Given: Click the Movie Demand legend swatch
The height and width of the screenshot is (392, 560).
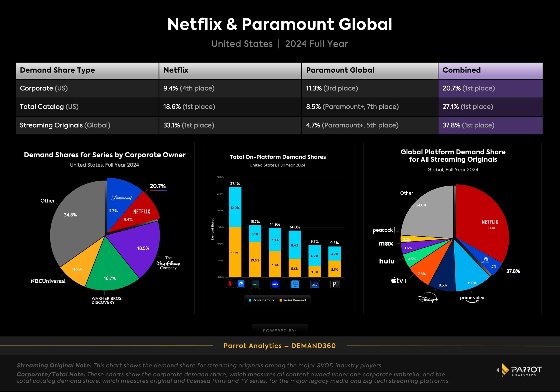Looking at the screenshot, I should [250, 300].
